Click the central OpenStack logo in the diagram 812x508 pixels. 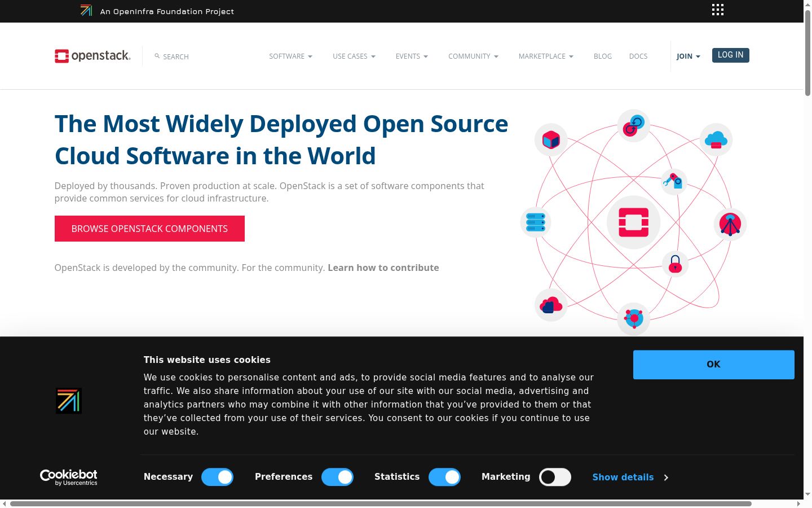(633, 222)
